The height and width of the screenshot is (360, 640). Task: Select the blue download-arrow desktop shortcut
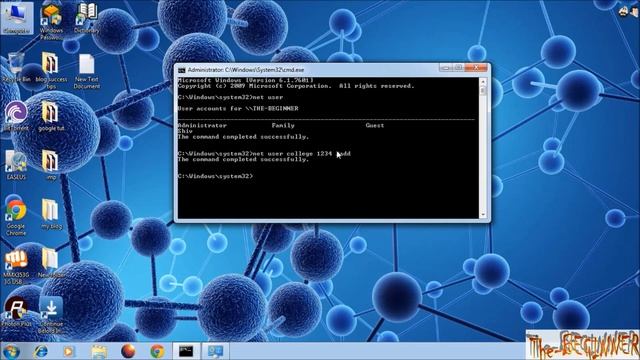tap(51, 315)
